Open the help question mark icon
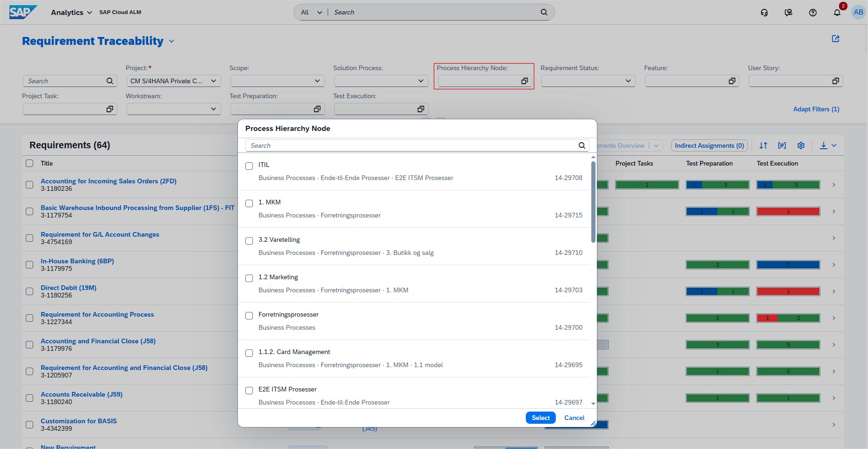Viewport: 868px width, 449px height. (x=812, y=13)
